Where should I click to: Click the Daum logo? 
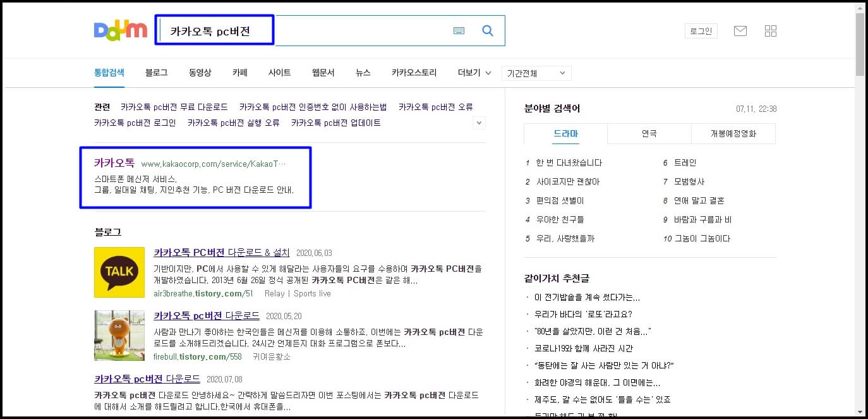click(x=121, y=30)
